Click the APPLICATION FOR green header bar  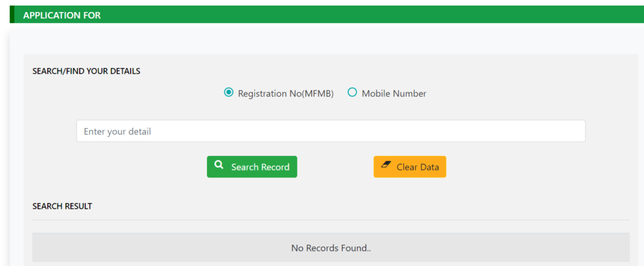[326, 14]
